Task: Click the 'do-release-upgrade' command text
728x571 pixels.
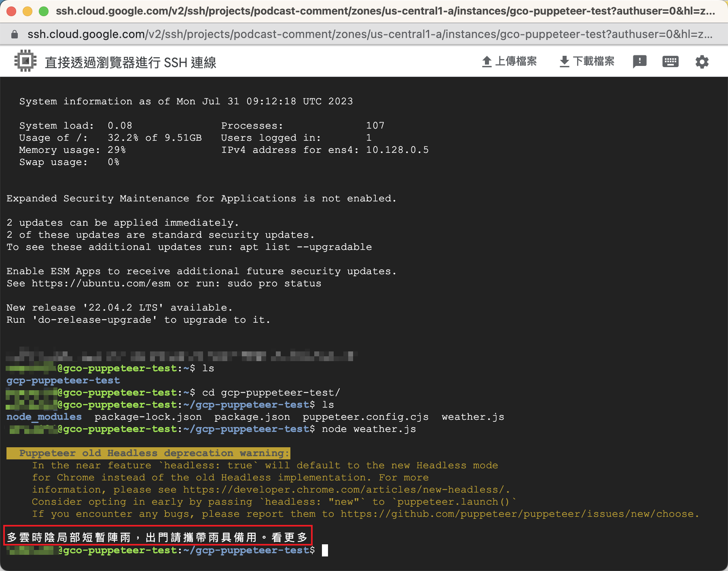Action: [x=95, y=320]
